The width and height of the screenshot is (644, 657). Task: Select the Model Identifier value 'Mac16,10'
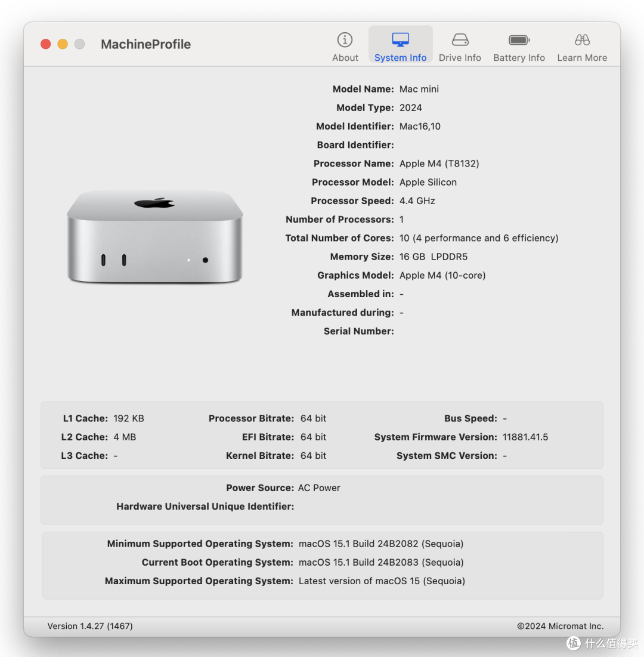pos(420,126)
